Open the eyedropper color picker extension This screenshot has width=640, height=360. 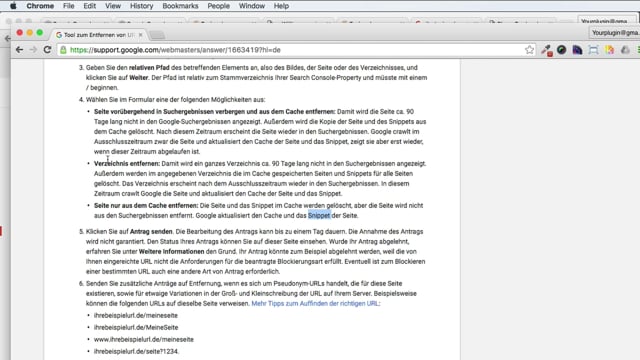[x=546, y=50]
